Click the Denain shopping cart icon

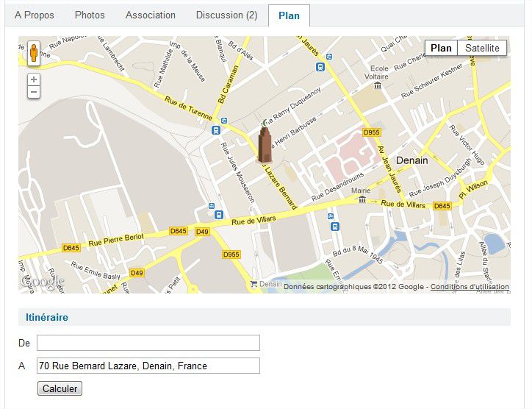[x=254, y=284]
